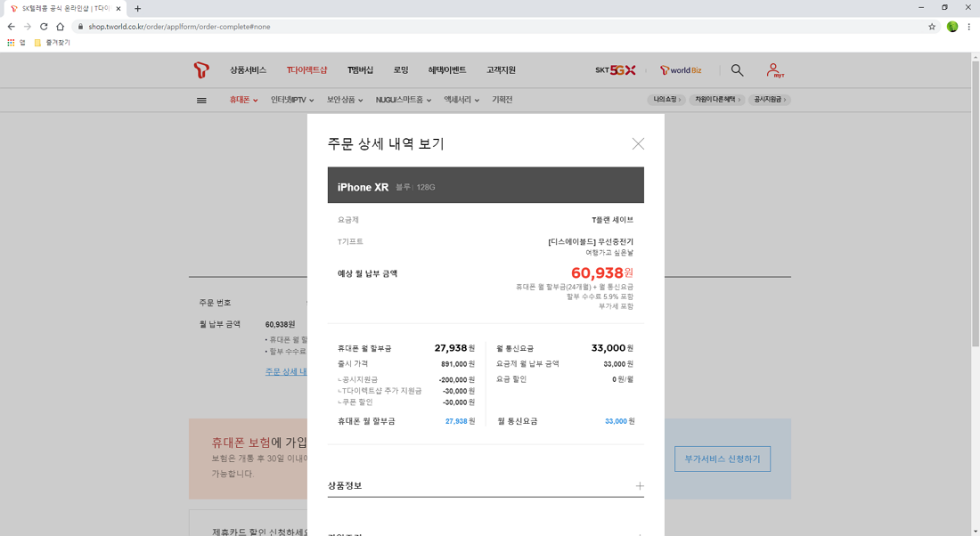Viewport: 980px width, 536px height.
Task: Click the SKT 5GX logo
Action: pos(615,70)
